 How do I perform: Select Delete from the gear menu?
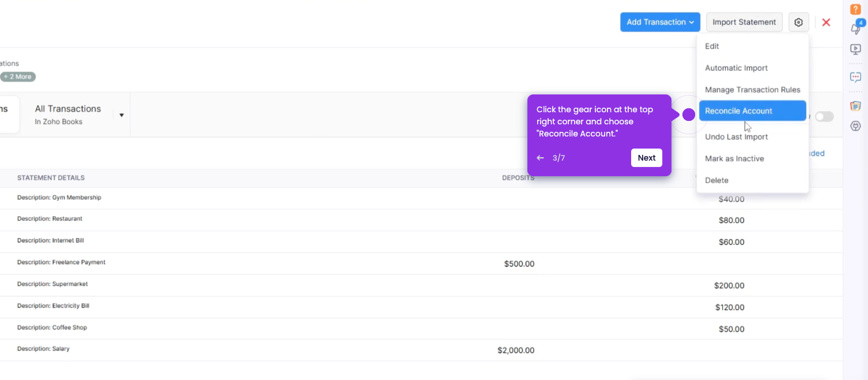coord(752,180)
